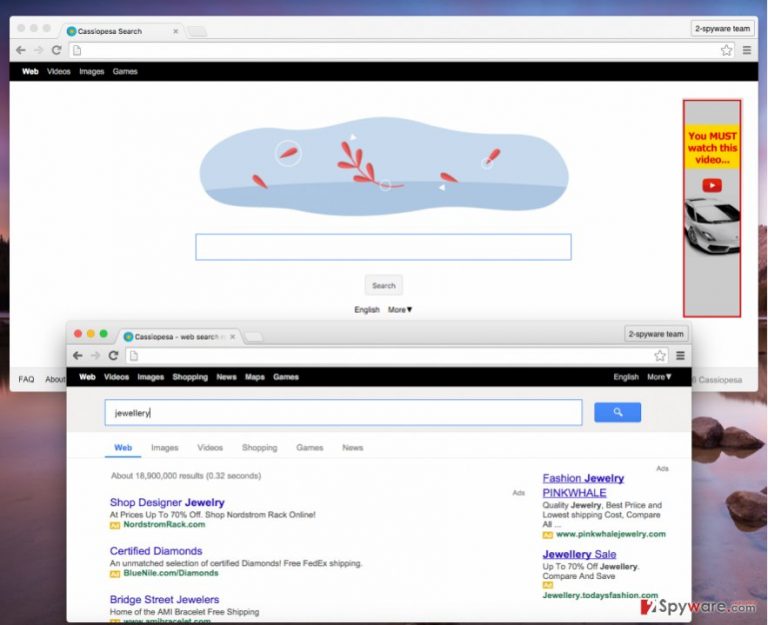
Task: Click the homepage search input box
Action: (383, 247)
